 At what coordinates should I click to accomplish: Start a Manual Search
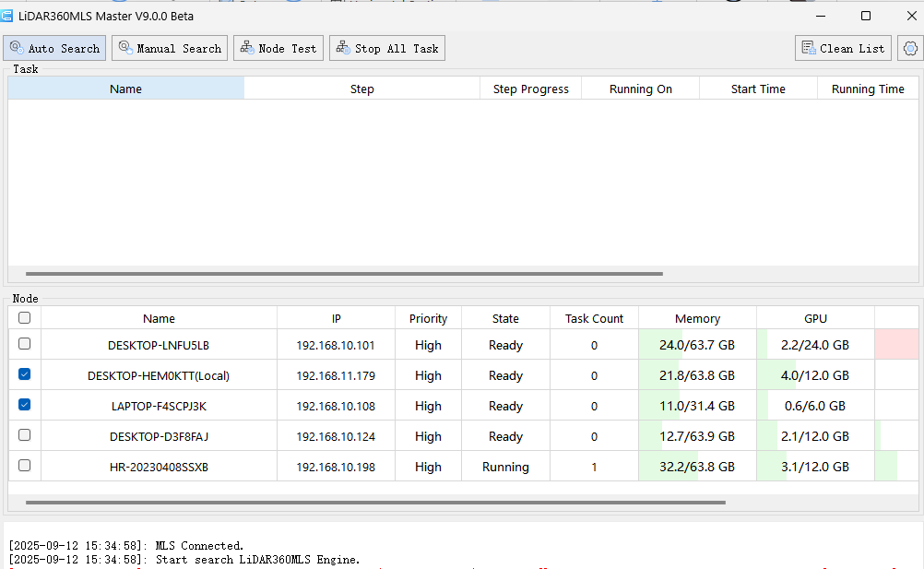(170, 48)
